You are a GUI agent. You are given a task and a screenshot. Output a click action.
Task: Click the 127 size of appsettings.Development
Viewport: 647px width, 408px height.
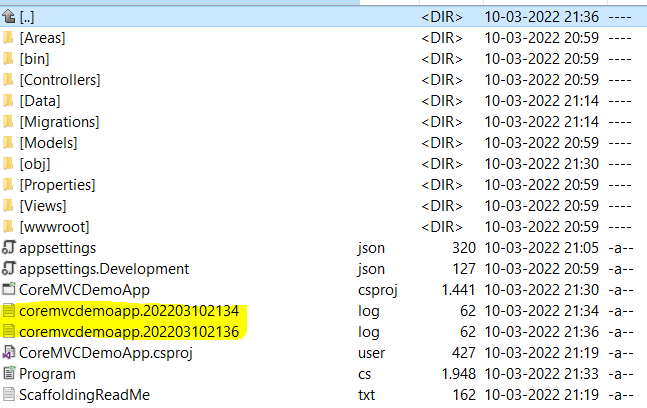click(464, 269)
